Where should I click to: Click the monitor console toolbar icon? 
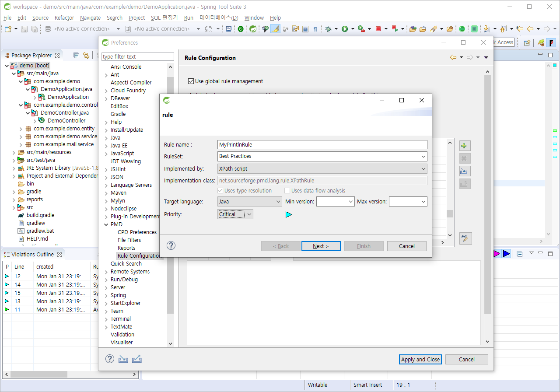pos(228,29)
